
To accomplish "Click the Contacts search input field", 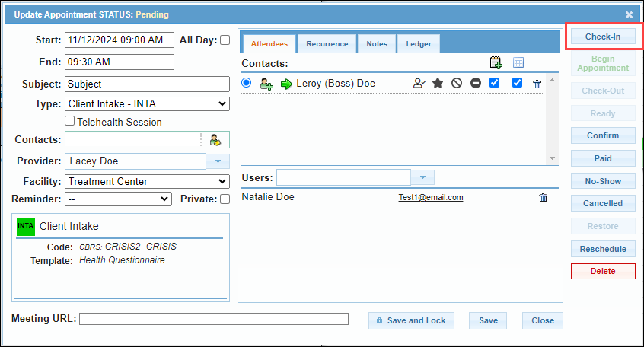I will (x=132, y=140).
